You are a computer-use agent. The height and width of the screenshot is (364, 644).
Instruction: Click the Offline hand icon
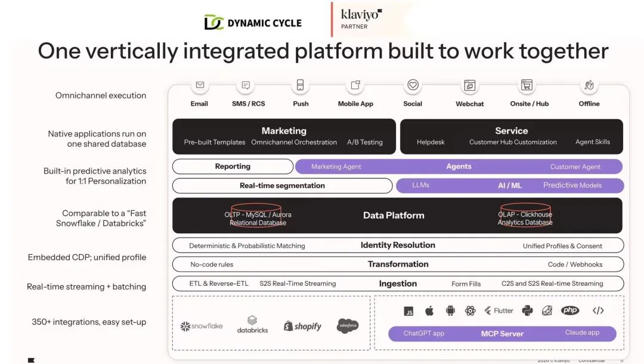click(589, 85)
